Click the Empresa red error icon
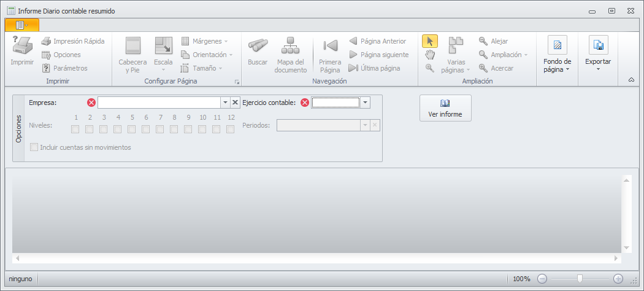 [91, 103]
